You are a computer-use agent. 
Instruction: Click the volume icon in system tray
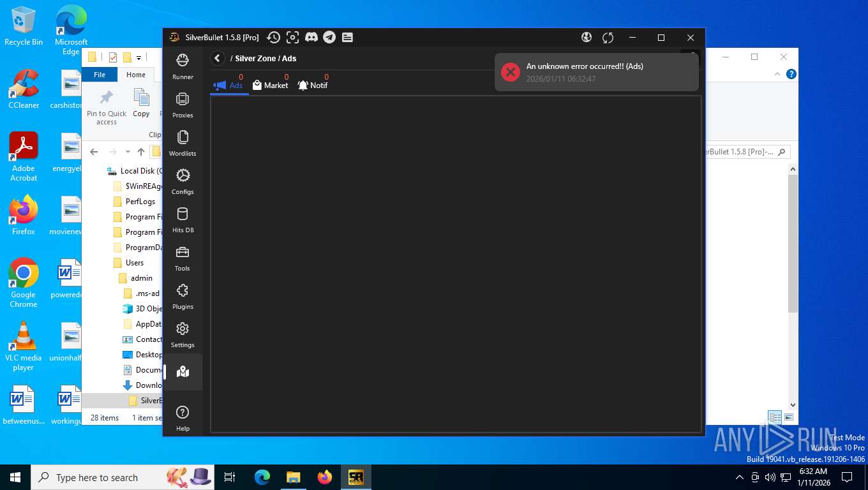click(770, 477)
